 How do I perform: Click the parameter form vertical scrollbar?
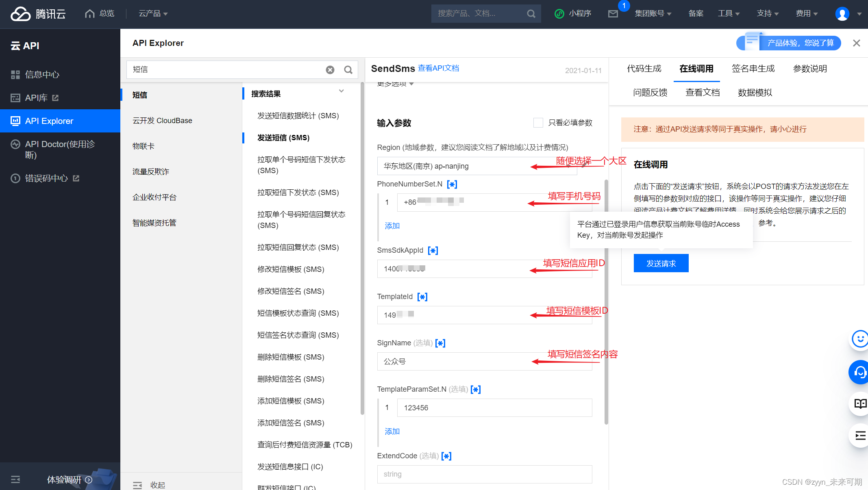click(606, 301)
